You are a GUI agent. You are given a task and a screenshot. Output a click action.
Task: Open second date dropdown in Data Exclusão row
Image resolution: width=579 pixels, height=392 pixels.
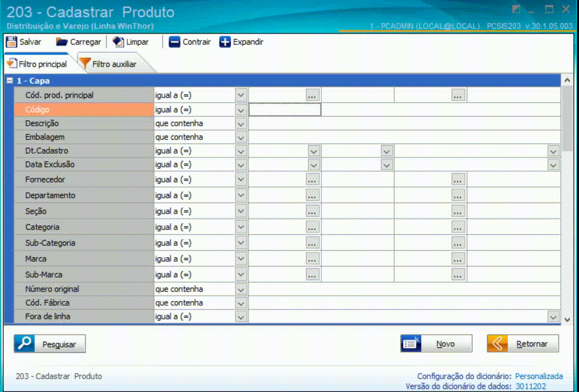point(387,165)
